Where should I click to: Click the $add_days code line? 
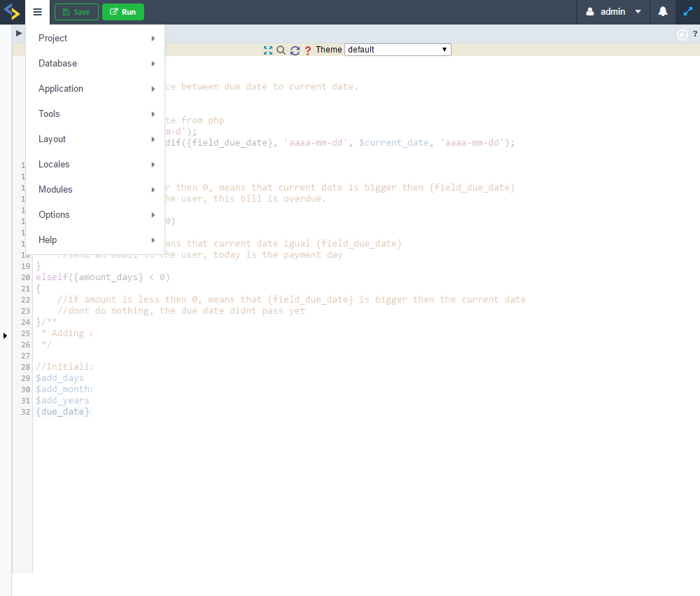59,378
